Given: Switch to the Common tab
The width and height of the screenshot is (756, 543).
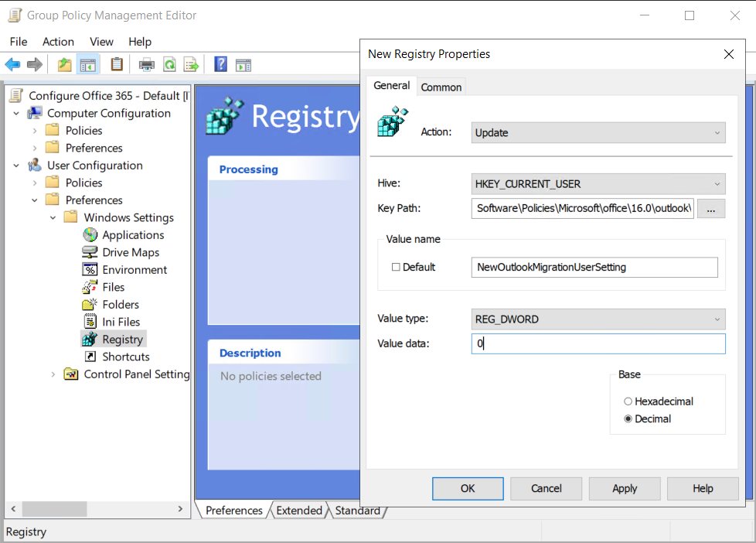Looking at the screenshot, I should [x=441, y=87].
